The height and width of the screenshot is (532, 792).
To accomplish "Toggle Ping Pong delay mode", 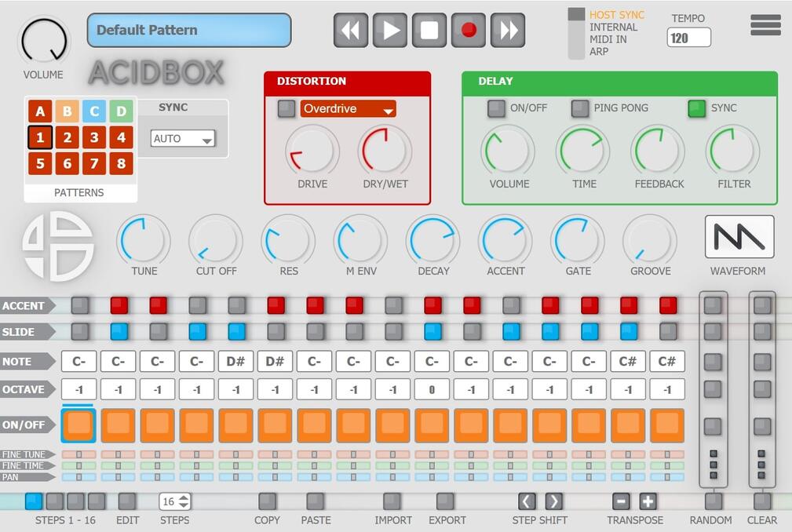I will point(581,109).
